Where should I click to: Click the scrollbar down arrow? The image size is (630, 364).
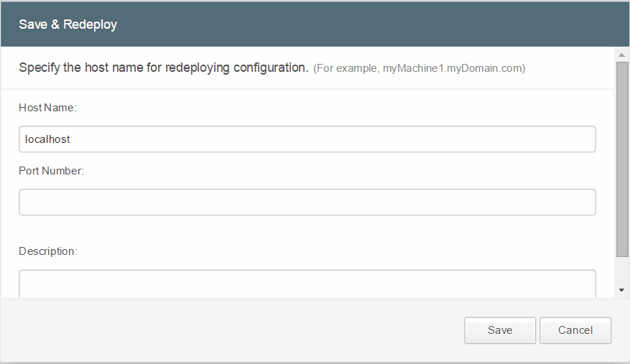(x=621, y=290)
